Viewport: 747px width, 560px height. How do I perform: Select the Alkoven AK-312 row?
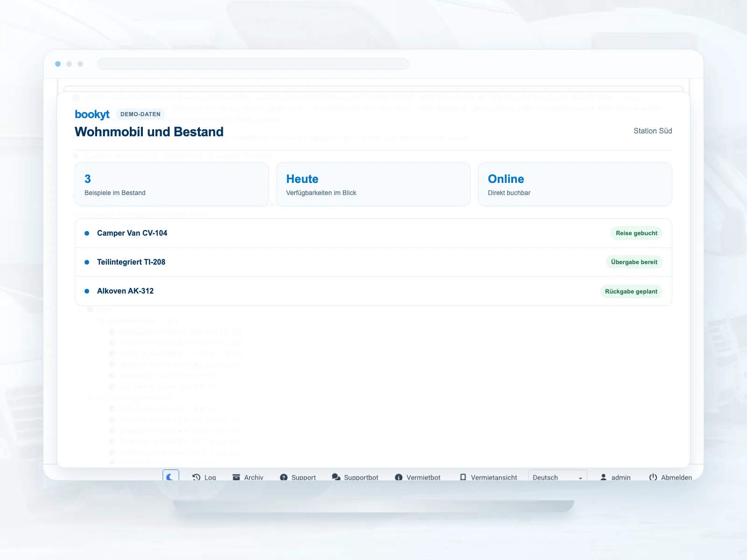(x=373, y=291)
